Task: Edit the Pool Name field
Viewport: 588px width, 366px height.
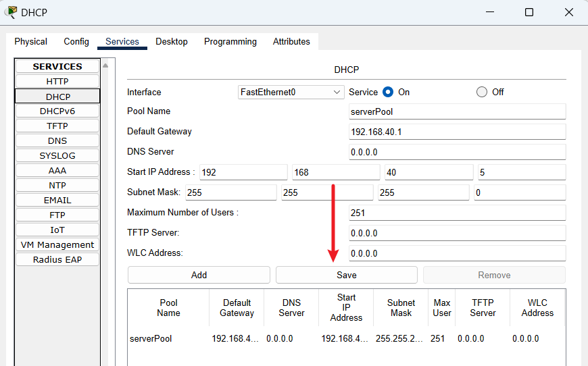Action: [x=457, y=111]
